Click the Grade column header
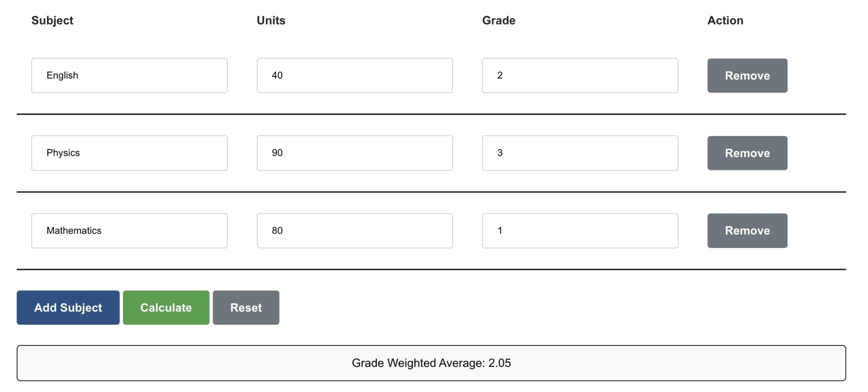 click(499, 20)
